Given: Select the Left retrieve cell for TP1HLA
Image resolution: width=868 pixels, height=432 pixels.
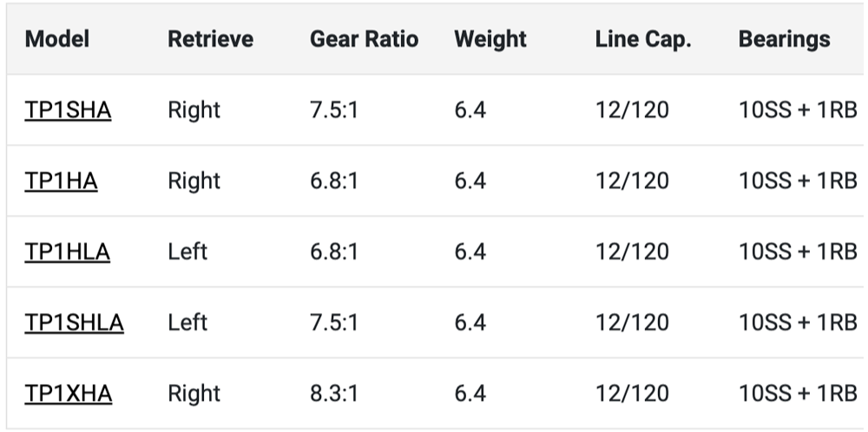Looking at the screenshot, I should 187,252.
